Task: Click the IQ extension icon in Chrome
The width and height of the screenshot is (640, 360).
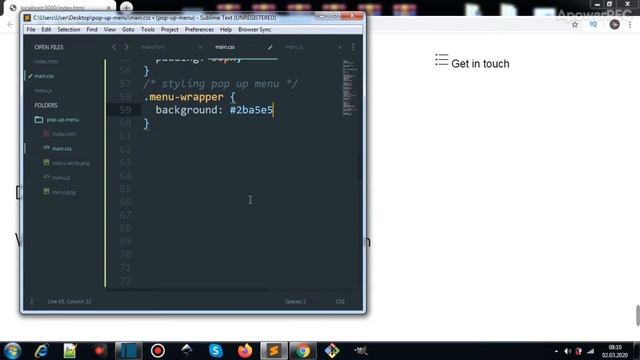Action: pos(593,24)
